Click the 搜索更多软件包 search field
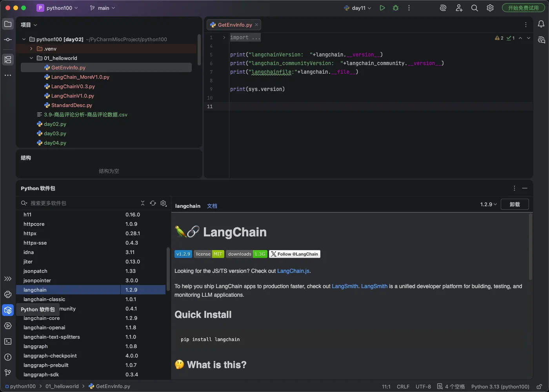Screen dimensions: 549x392 tap(82, 203)
